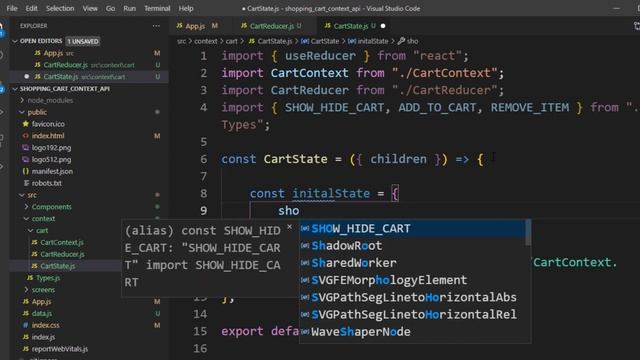Expand the Components folder
Image resolution: width=640 pixels, height=360 pixels.
coord(51,207)
